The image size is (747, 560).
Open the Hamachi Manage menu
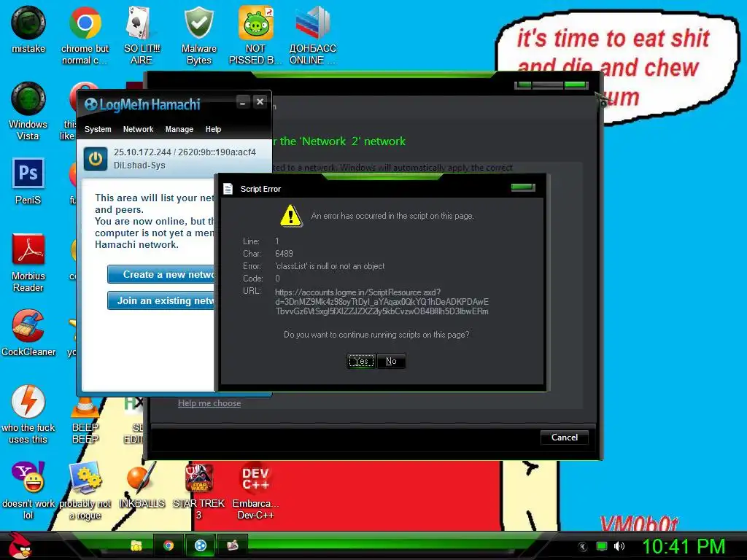(179, 129)
